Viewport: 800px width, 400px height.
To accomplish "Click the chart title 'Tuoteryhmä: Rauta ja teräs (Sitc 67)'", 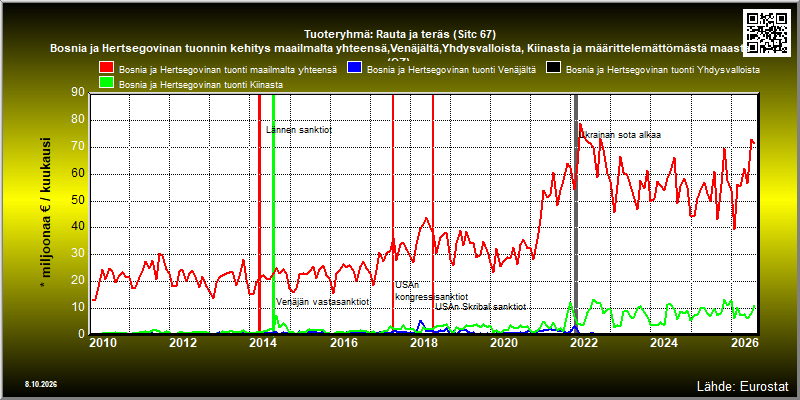I will click(x=400, y=34).
